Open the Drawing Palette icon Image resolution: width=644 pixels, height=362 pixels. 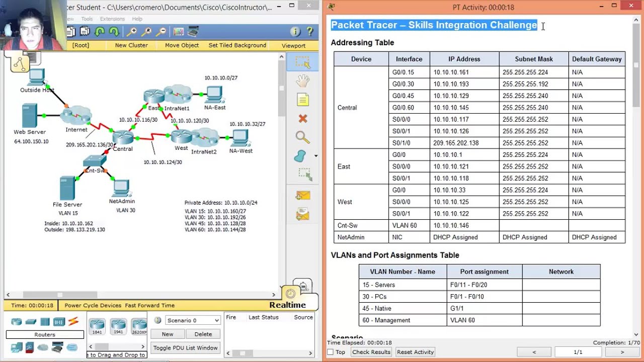coord(178,32)
